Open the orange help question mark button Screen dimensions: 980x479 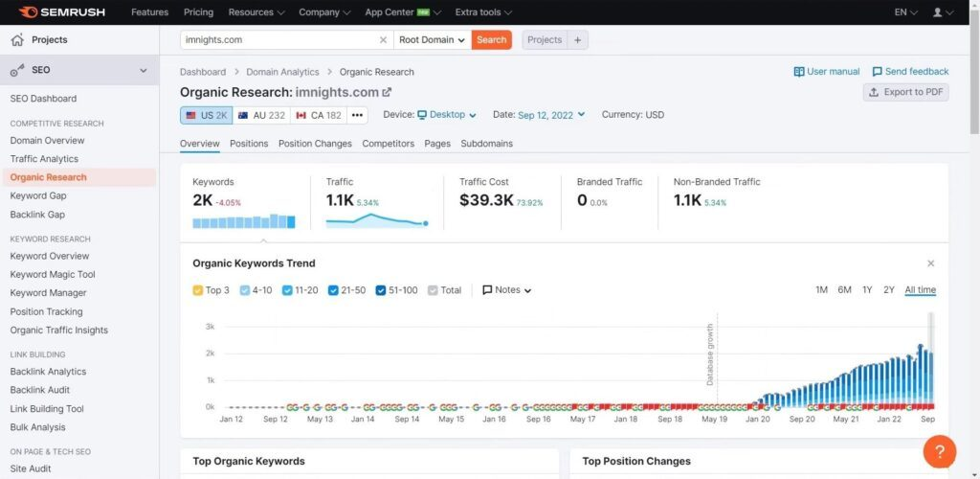coord(940,451)
